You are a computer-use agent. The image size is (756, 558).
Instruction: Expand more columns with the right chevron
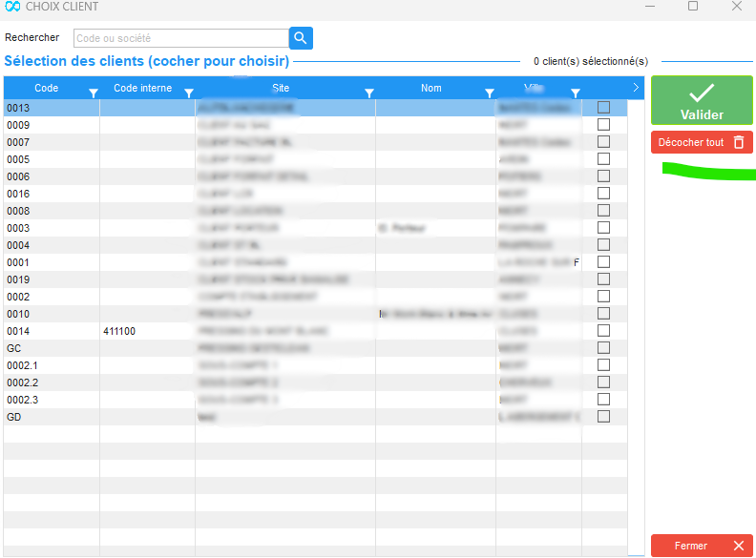636,88
